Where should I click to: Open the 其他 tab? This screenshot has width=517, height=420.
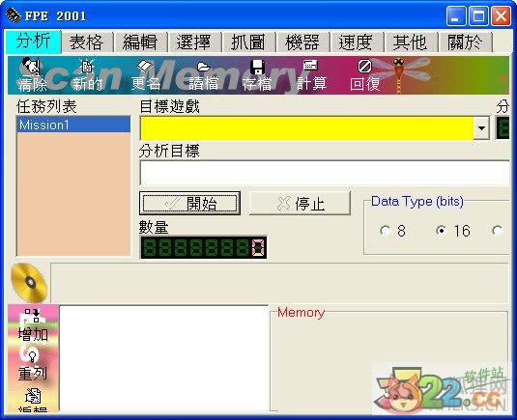(x=411, y=42)
